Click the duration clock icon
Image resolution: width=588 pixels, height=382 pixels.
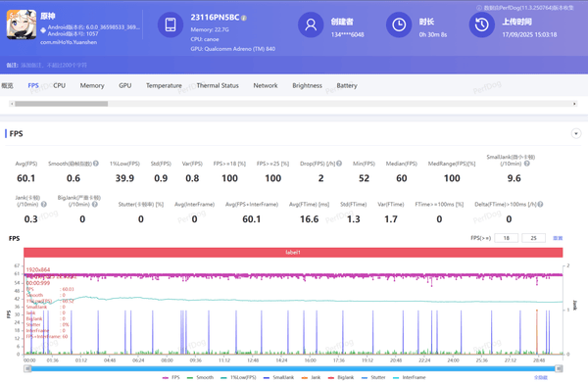pos(399,24)
